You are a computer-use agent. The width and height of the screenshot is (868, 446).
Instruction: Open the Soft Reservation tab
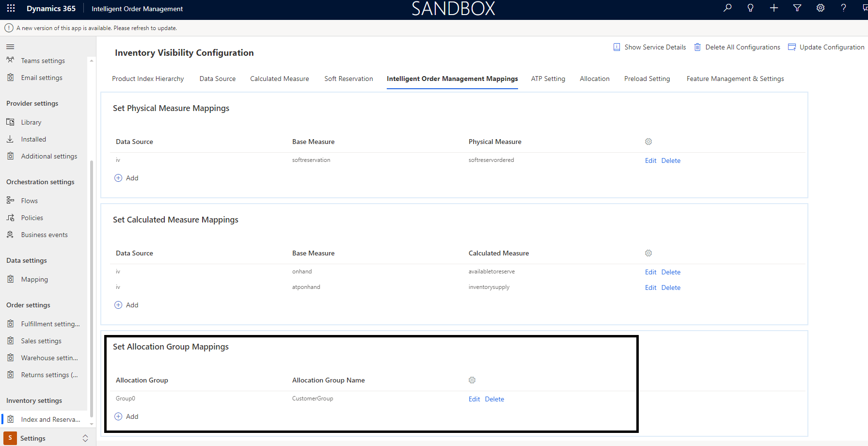click(x=348, y=79)
